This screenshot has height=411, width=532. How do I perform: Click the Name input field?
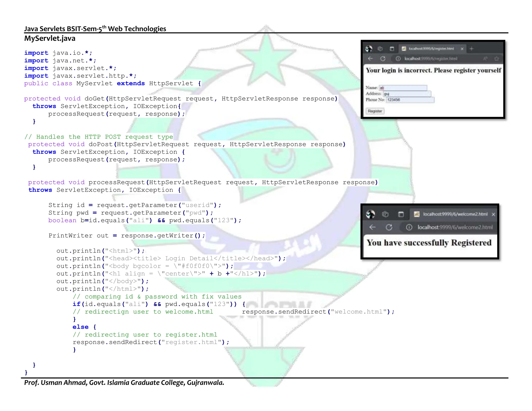click(x=403, y=88)
